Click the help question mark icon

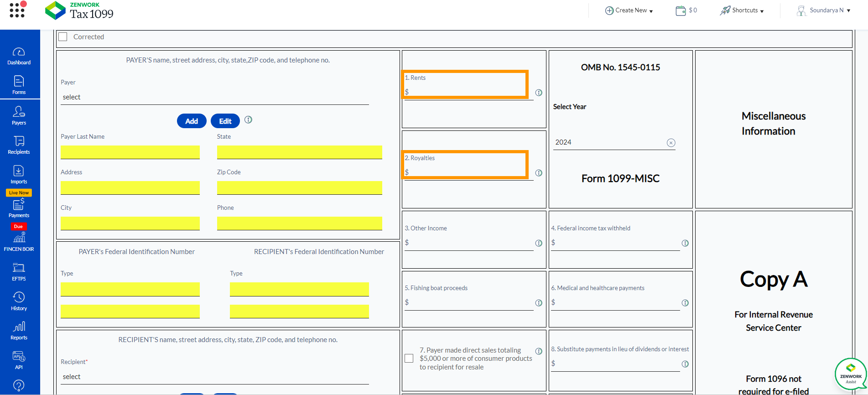pos(19,385)
